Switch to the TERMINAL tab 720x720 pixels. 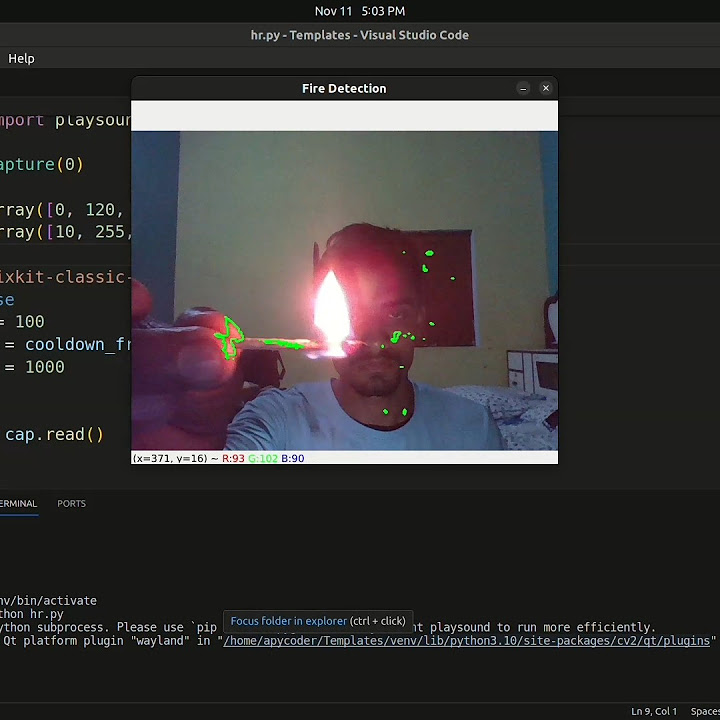pyautogui.click(x=18, y=503)
